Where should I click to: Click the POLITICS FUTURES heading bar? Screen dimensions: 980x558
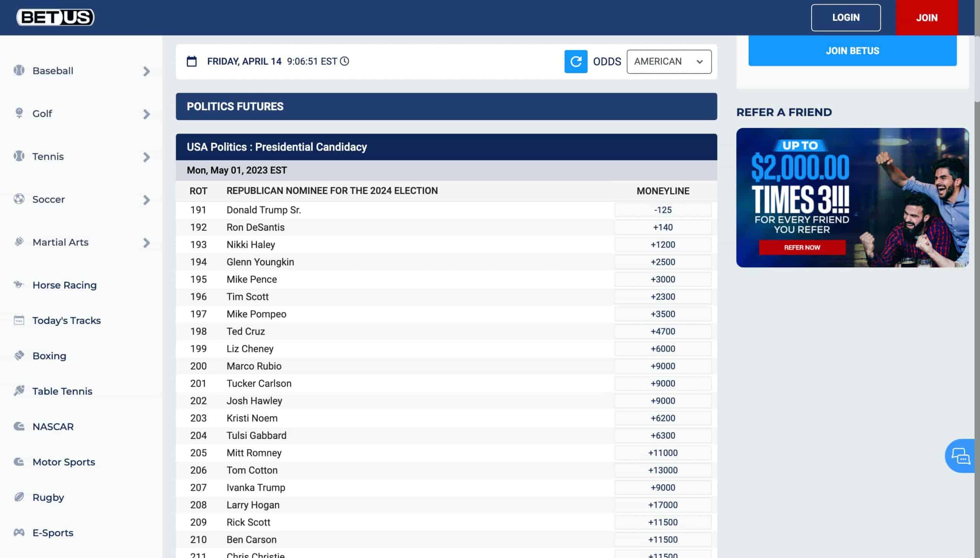coord(446,106)
